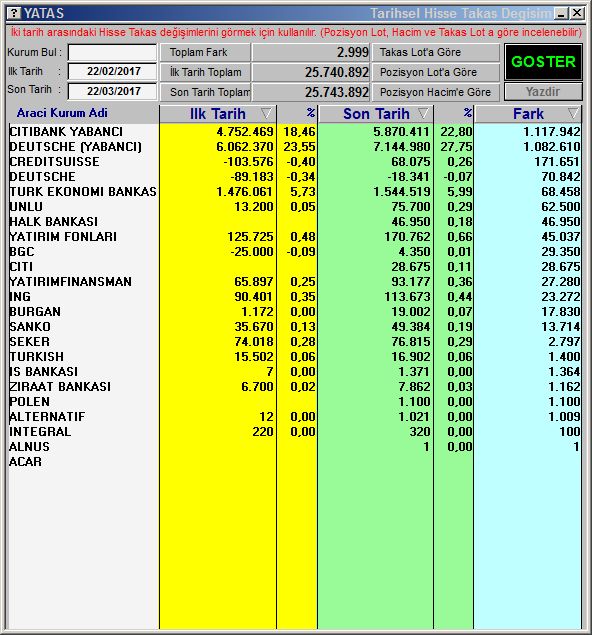The width and height of the screenshot is (592, 635).
Task: Edit the Son Tarih date field
Action: click(112, 91)
